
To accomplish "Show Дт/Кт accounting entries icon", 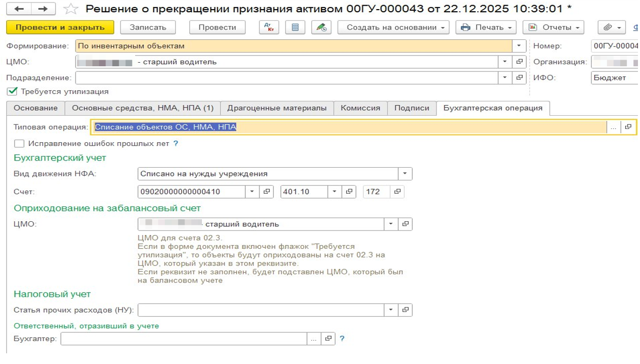I will pyautogui.click(x=269, y=28).
